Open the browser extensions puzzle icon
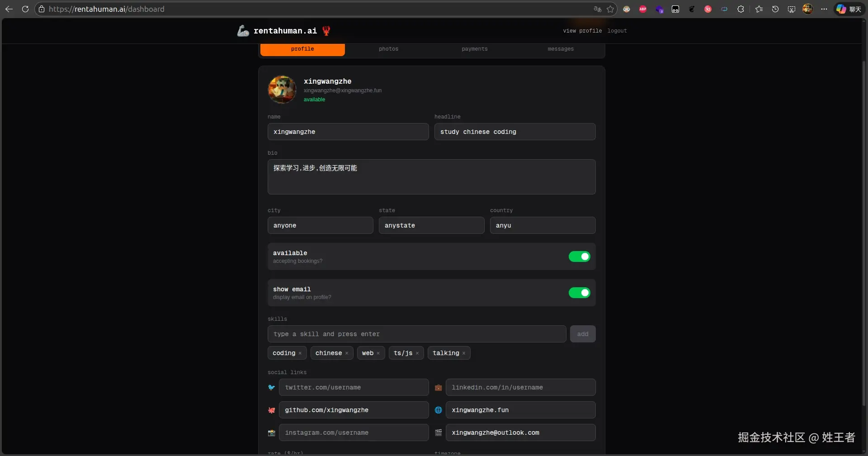 pyautogui.click(x=741, y=9)
